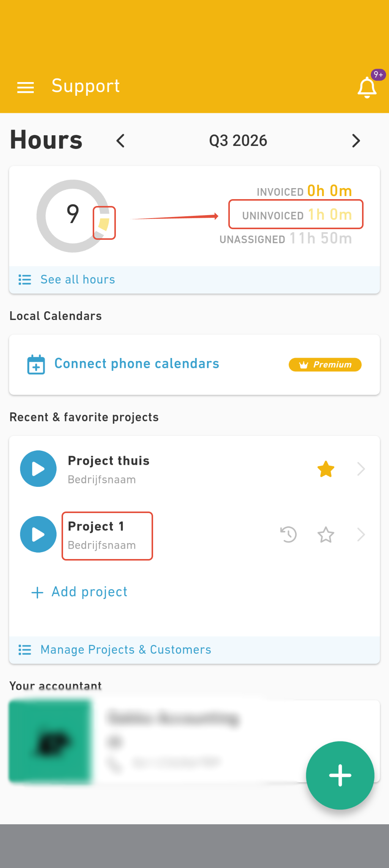Image resolution: width=389 pixels, height=868 pixels.
Task: Start timer for Project 1
Action: click(x=38, y=534)
